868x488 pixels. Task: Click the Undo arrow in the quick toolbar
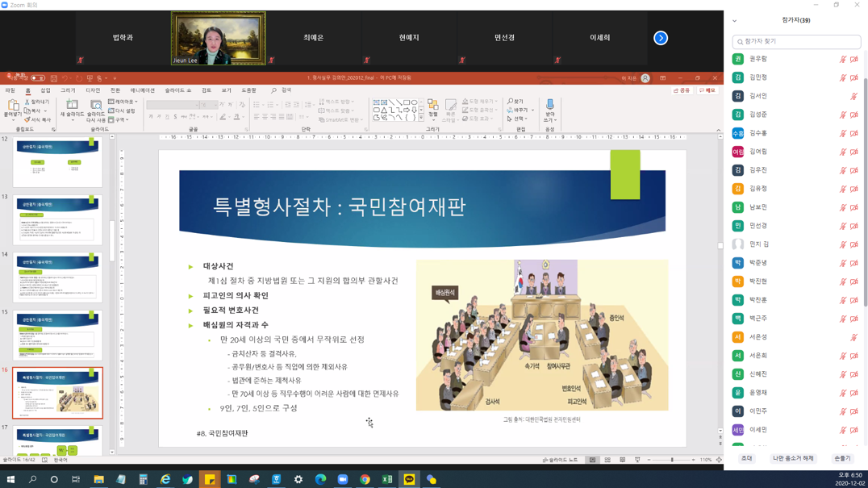65,78
